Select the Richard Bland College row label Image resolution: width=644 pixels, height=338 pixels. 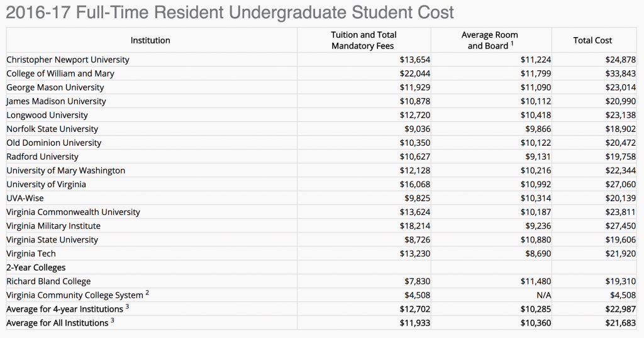48,281
